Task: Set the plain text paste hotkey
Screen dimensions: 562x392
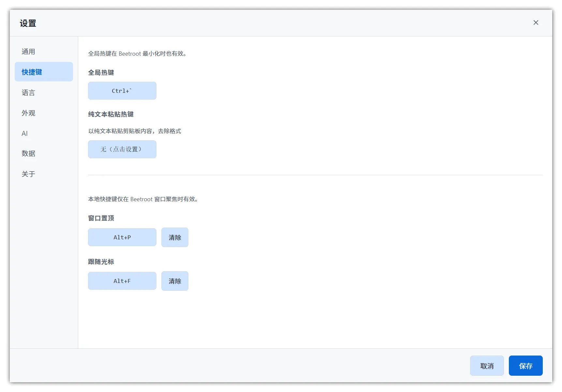Action: pos(122,149)
